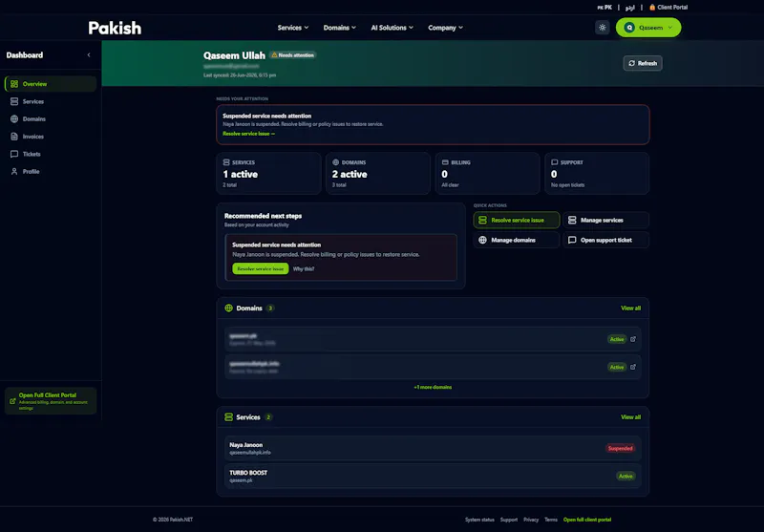
Task: Click Terms footer link
Action: click(x=551, y=520)
